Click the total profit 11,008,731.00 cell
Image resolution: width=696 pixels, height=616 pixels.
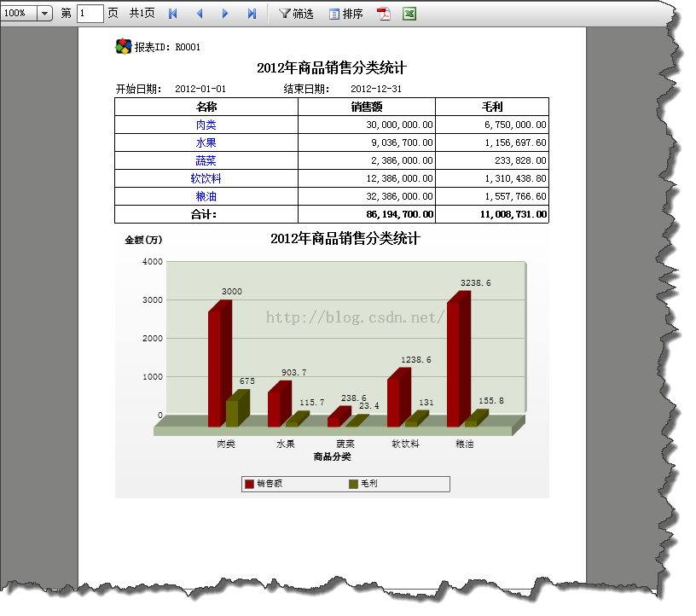(x=492, y=214)
